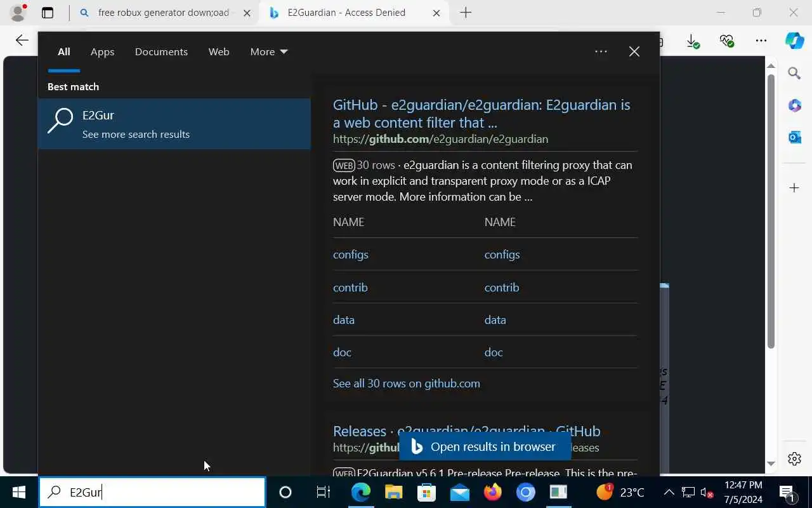Image resolution: width=812 pixels, height=508 pixels.
Task: Add a sidebar app with plus icon
Action: [794, 188]
